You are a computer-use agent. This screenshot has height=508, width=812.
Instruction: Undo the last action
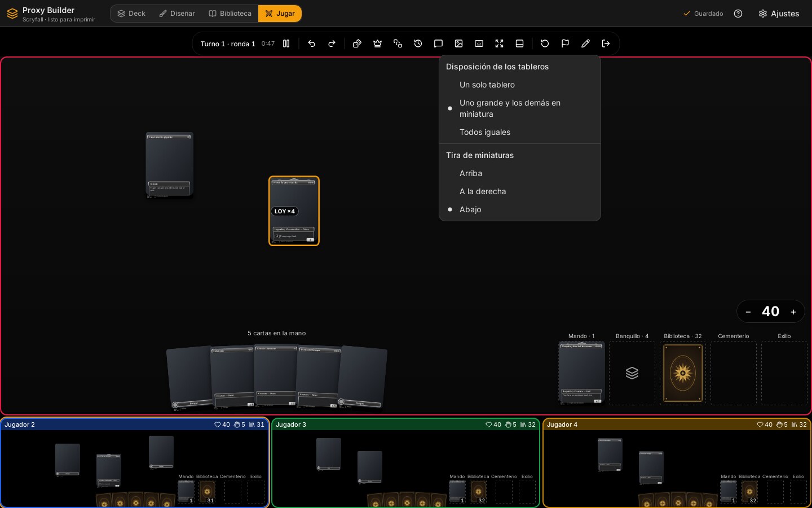pos(311,43)
